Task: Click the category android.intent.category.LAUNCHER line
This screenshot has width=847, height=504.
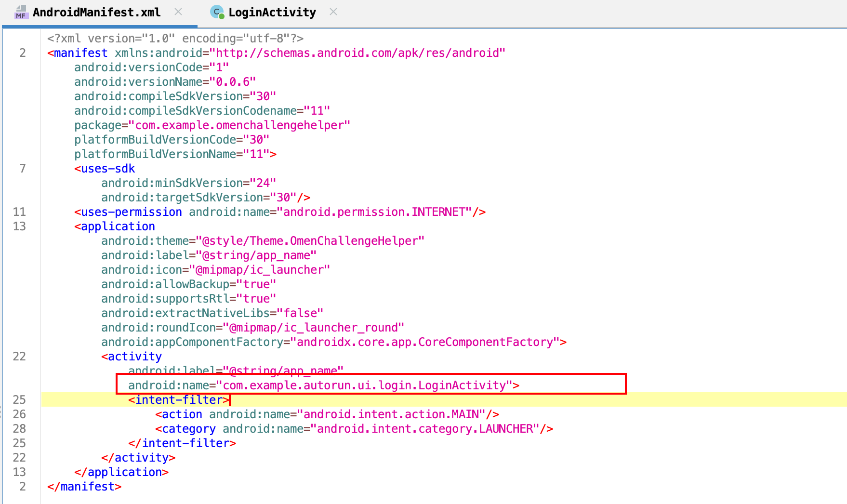Action: 354,429
